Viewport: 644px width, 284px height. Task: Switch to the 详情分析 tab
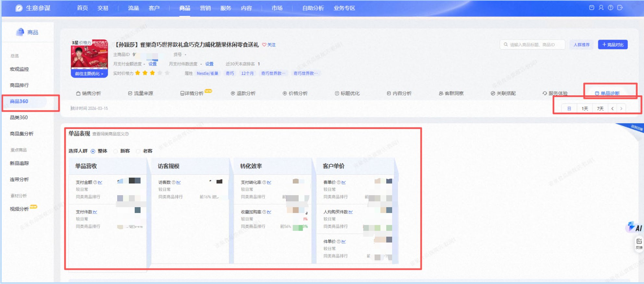click(192, 93)
